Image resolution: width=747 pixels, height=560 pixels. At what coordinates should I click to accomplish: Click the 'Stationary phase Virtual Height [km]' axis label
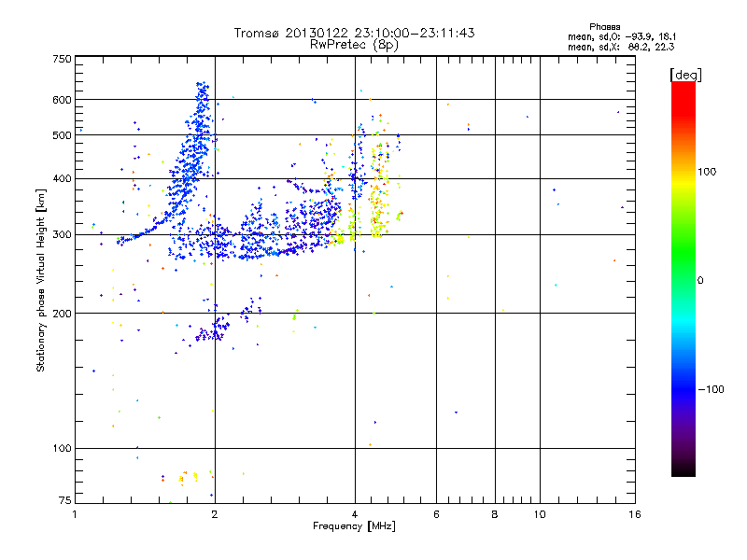click(41, 280)
